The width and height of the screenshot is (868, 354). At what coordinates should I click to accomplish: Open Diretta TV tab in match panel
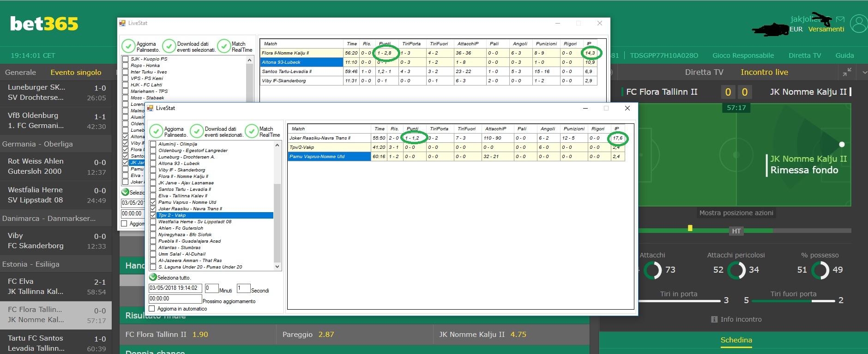tap(704, 72)
